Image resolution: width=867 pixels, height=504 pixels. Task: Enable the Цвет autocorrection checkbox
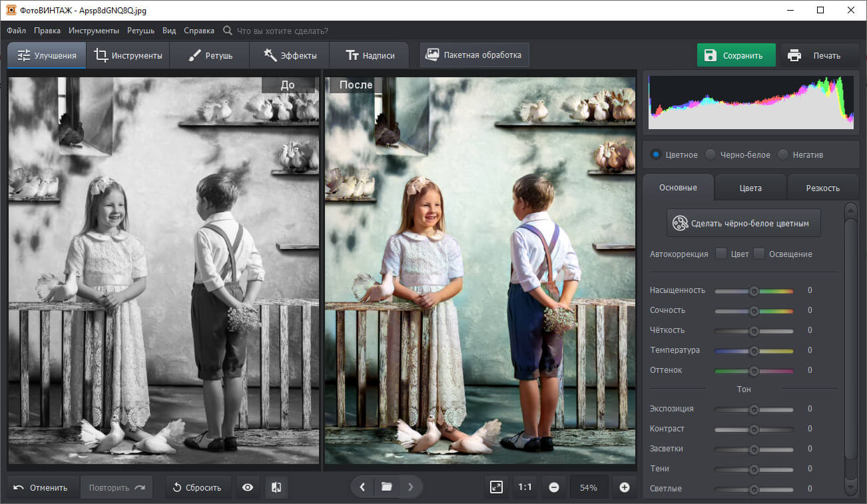721,254
